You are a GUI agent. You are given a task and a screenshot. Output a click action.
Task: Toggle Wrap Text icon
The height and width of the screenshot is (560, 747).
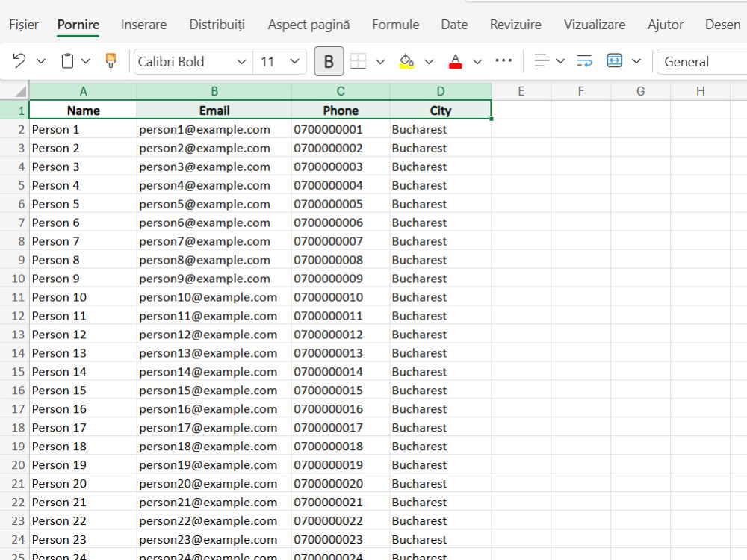[x=584, y=61]
